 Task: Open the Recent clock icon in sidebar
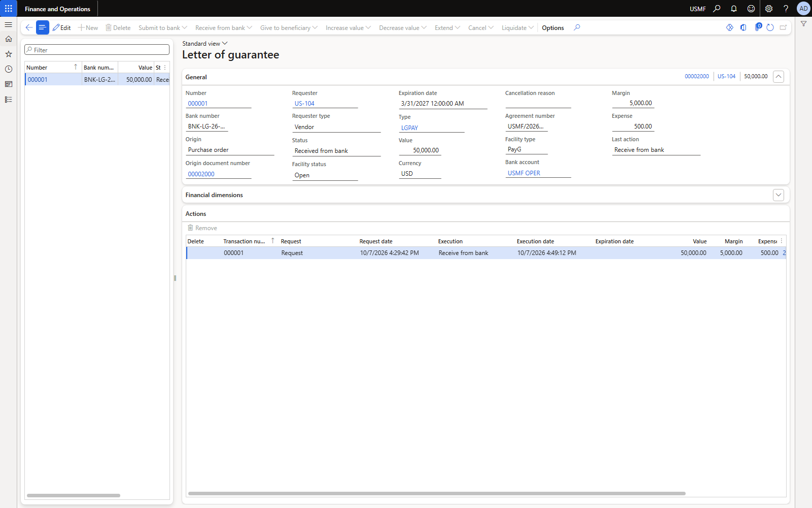(x=9, y=69)
